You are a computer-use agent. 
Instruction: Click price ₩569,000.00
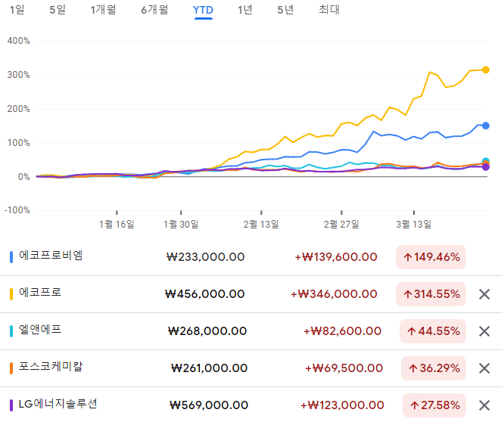click(209, 405)
